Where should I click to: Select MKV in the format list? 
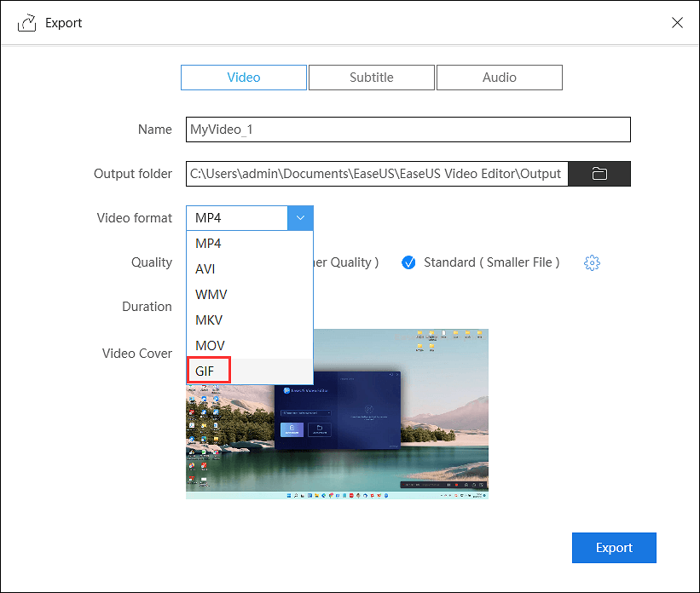click(210, 320)
